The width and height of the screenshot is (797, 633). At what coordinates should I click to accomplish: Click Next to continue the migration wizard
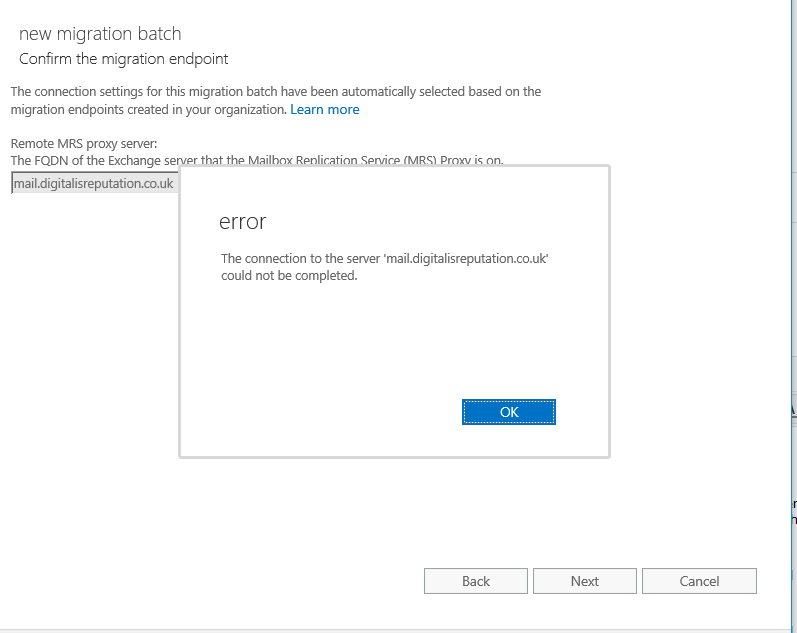[584, 581]
